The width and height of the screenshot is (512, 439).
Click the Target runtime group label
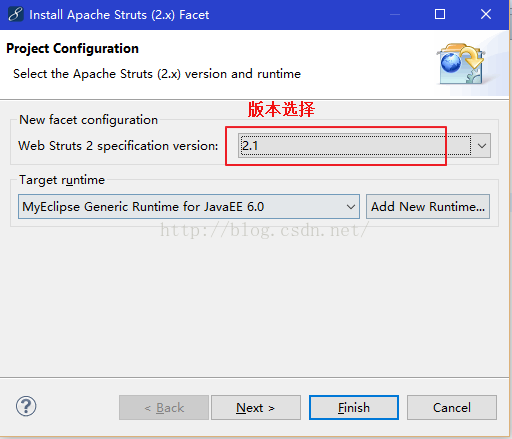(x=62, y=180)
